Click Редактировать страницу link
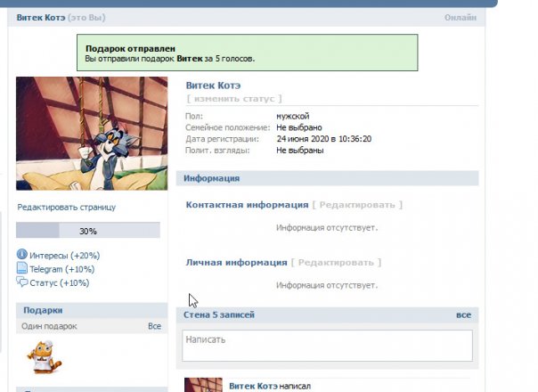This screenshot has height=392, width=538. click(x=67, y=208)
